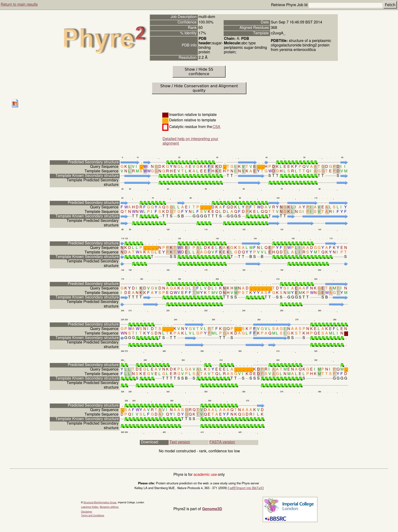The height and width of the screenshot is (532, 398).
Task: Click the orange deletion legend swatch
Action: [x=165, y=120]
